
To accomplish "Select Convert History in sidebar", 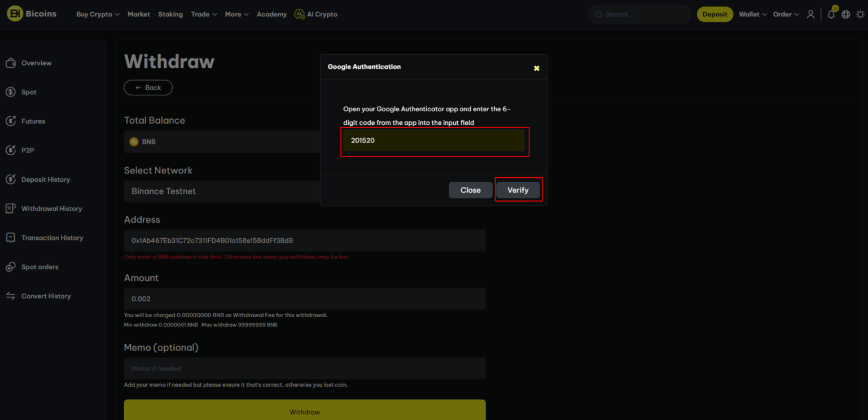I will (46, 296).
